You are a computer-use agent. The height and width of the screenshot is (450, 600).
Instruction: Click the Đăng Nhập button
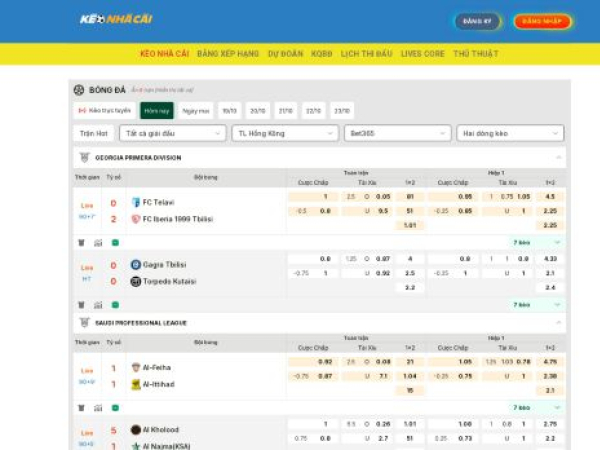point(542,21)
